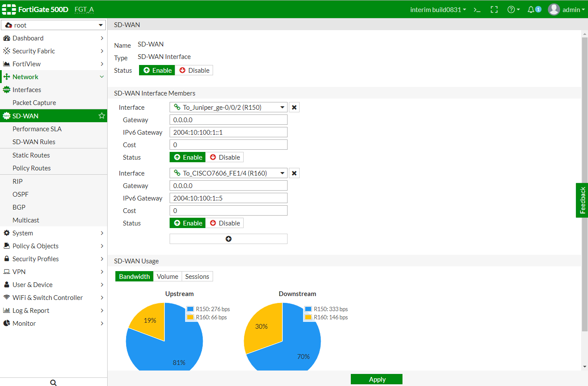588x386 pixels.
Task: Remove the To_CISCO7606_FE1/4 interface member
Action: click(294, 173)
